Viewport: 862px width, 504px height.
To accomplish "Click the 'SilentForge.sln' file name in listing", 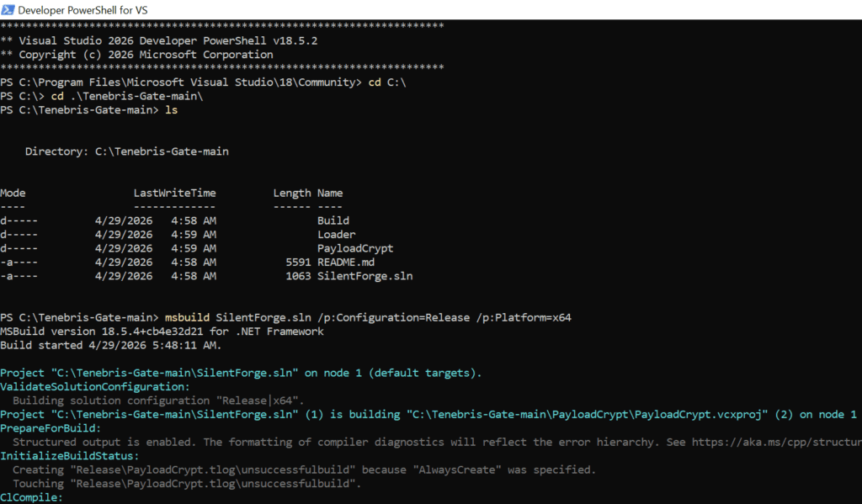I will click(x=365, y=276).
